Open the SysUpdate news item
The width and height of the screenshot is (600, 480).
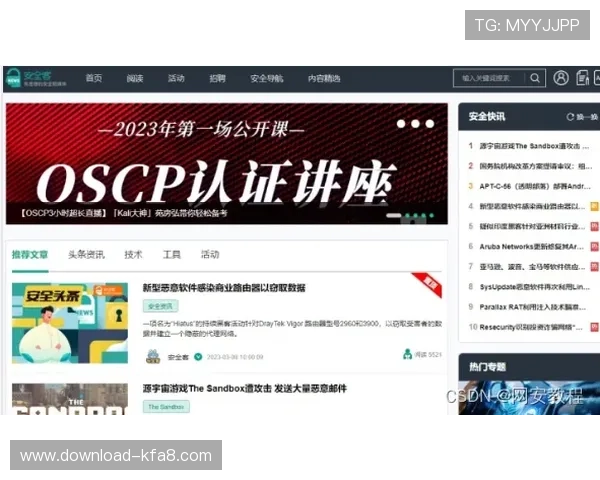[535, 287]
